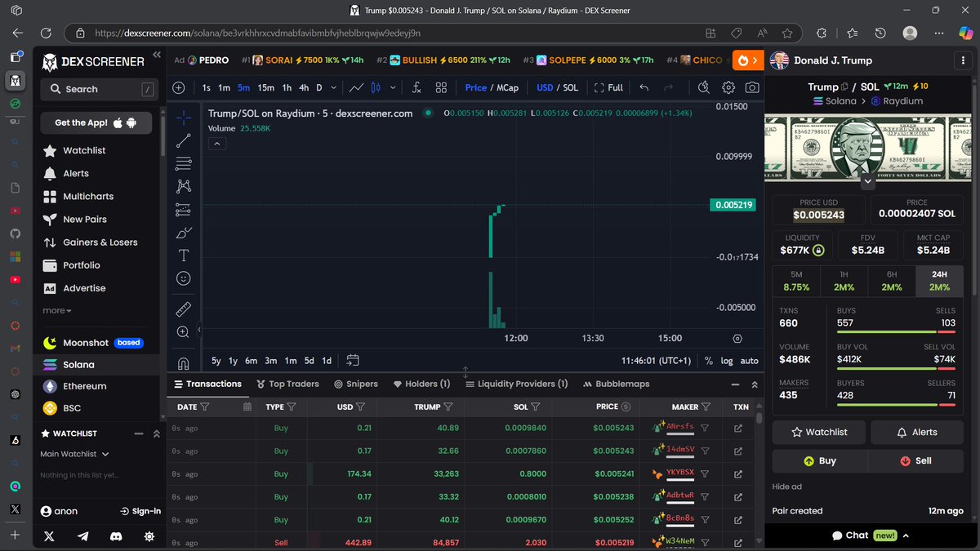The height and width of the screenshot is (551, 980).
Task: Focus the DEX Screener search field
Action: [x=100, y=89]
